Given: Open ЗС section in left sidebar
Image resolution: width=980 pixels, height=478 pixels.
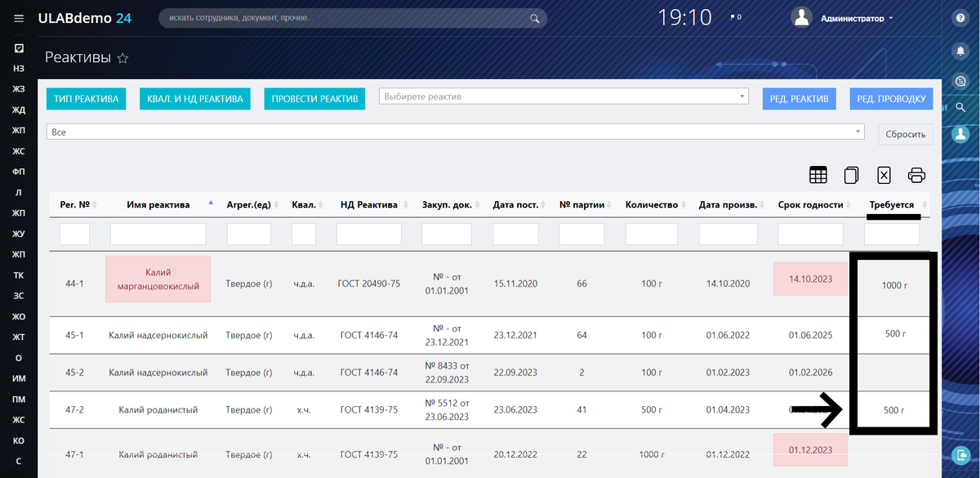Looking at the screenshot, I should coord(19,296).
